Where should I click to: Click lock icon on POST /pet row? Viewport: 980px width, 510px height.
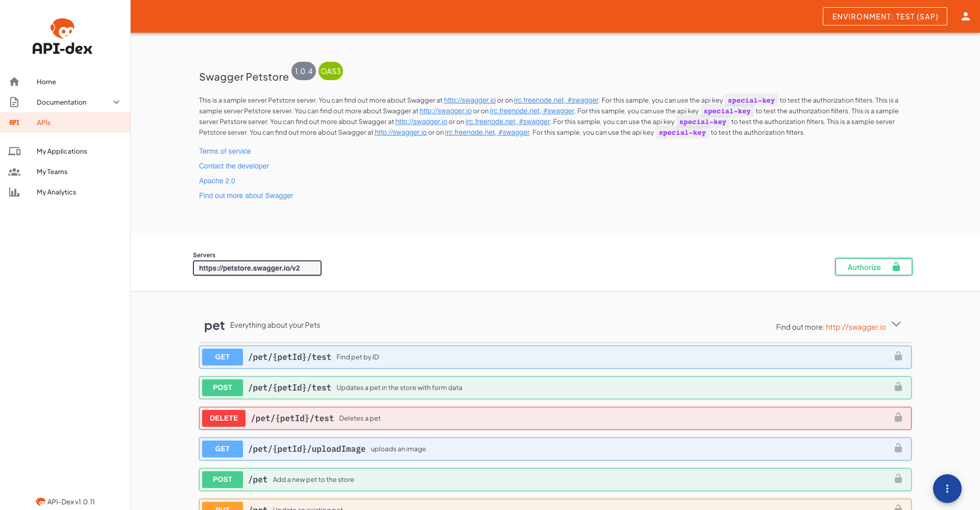click(898, 479)
